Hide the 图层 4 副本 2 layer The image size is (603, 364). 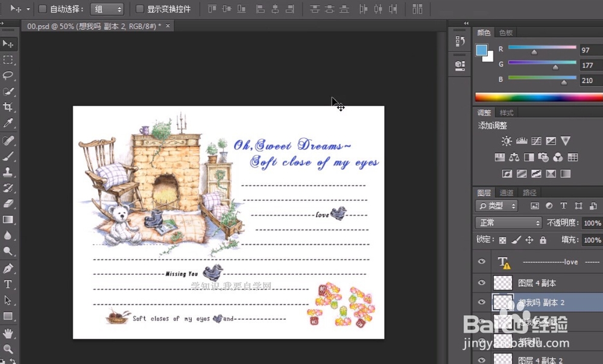481,360
